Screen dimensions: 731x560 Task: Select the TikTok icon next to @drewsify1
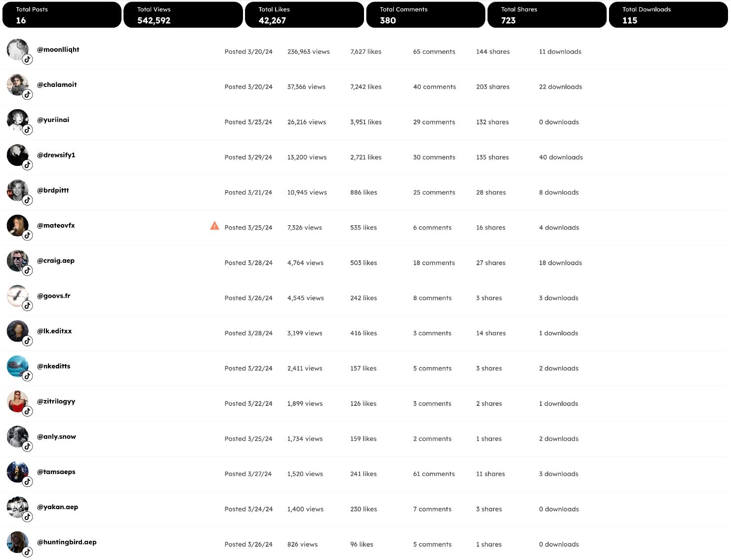point(28,165)
